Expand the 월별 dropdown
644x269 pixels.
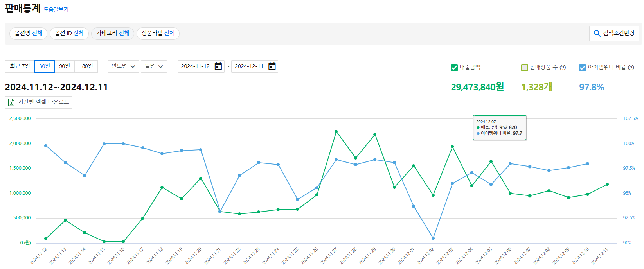click(154, 66)
